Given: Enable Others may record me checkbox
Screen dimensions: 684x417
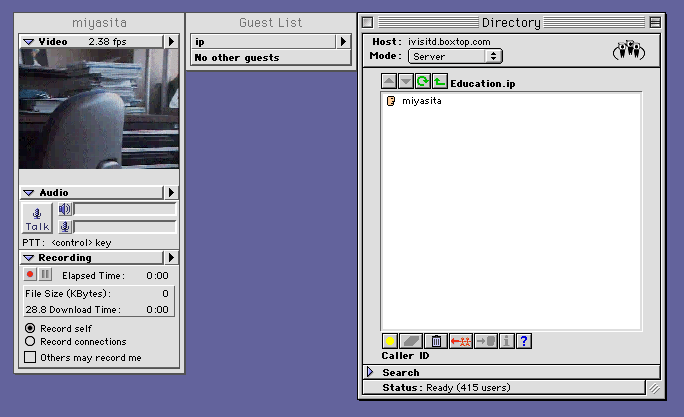Looking at the screenshot, I should coord(30,357).
